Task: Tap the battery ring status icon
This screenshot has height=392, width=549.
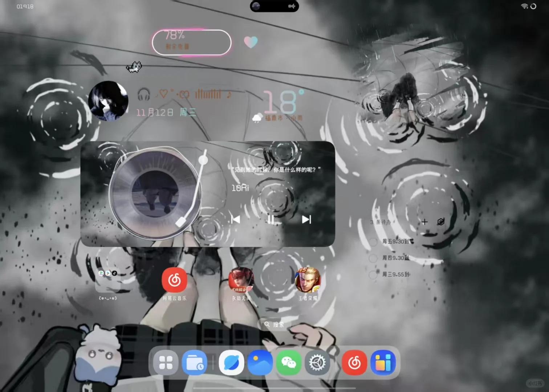Action: click(533, 6)
